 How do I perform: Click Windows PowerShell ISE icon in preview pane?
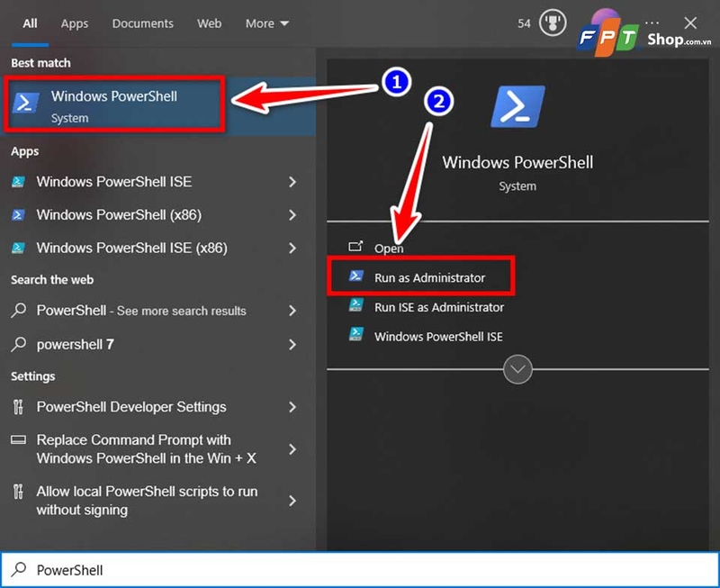[x=355, y=334]
